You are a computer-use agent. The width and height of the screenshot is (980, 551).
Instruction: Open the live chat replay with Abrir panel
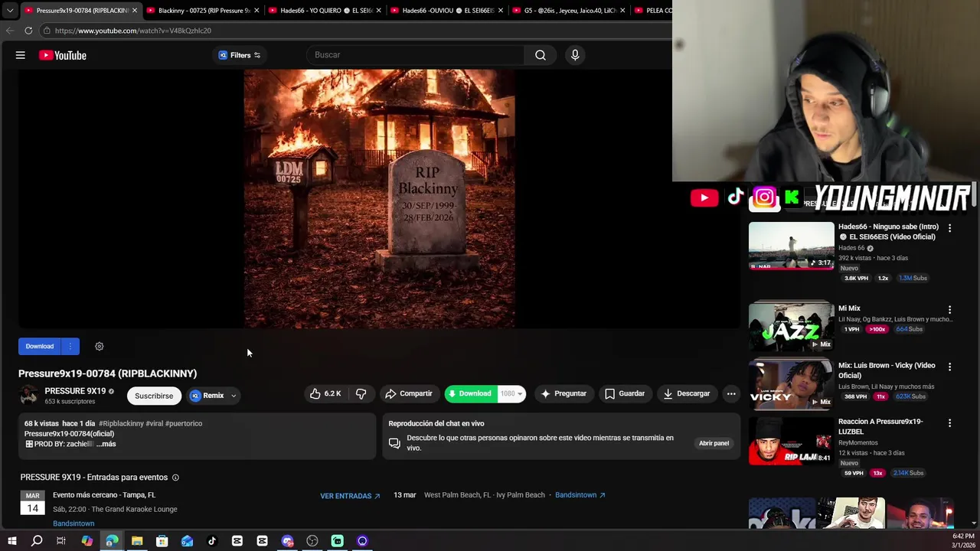point(714,443)
